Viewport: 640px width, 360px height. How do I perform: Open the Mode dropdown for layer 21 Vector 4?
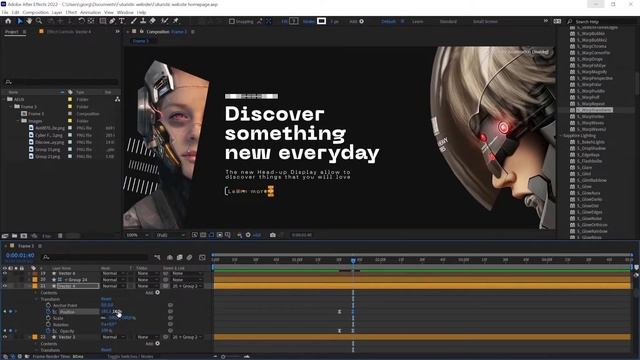tap(113, 286)
